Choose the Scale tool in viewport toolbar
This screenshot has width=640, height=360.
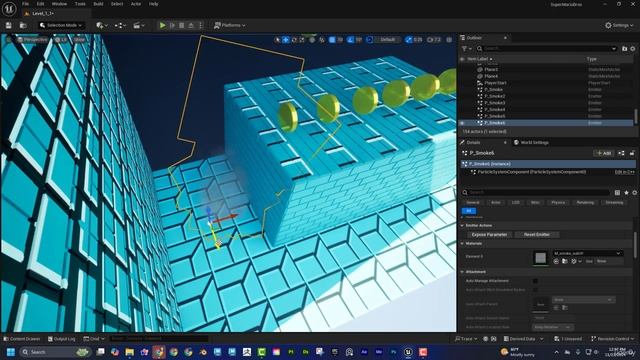pos(302,40)
